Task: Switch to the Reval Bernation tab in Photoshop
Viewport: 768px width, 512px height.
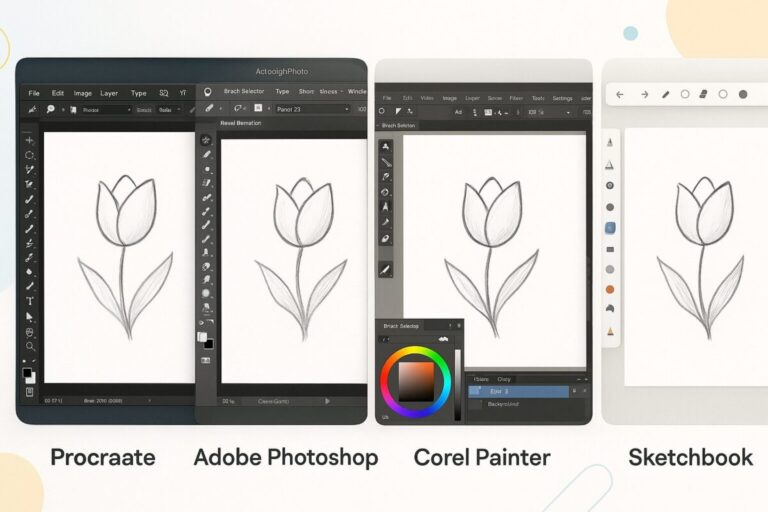Action: [240, 123]
